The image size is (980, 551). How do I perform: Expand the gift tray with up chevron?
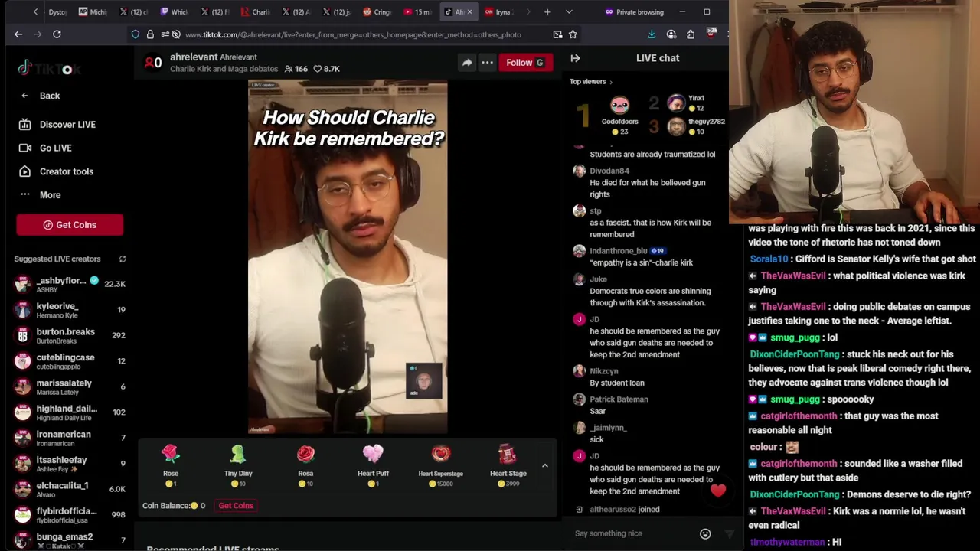click(544, 465)
